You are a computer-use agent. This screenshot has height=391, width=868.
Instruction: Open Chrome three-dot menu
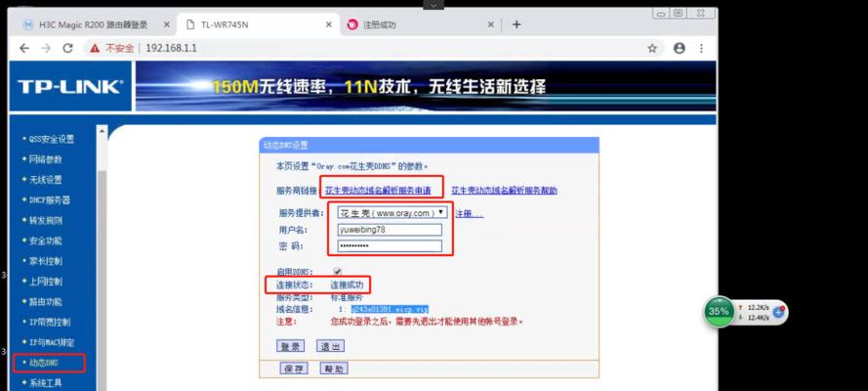coord(701,48)
